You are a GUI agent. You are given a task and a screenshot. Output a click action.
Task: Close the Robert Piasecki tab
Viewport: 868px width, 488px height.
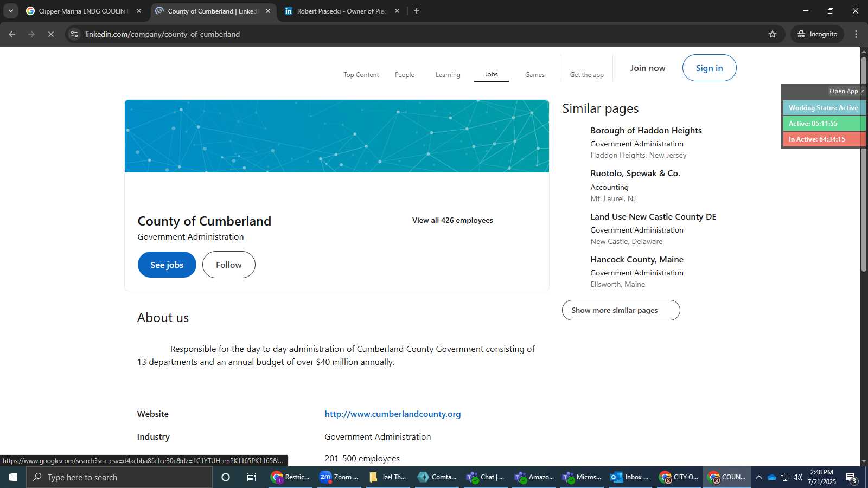397,11
